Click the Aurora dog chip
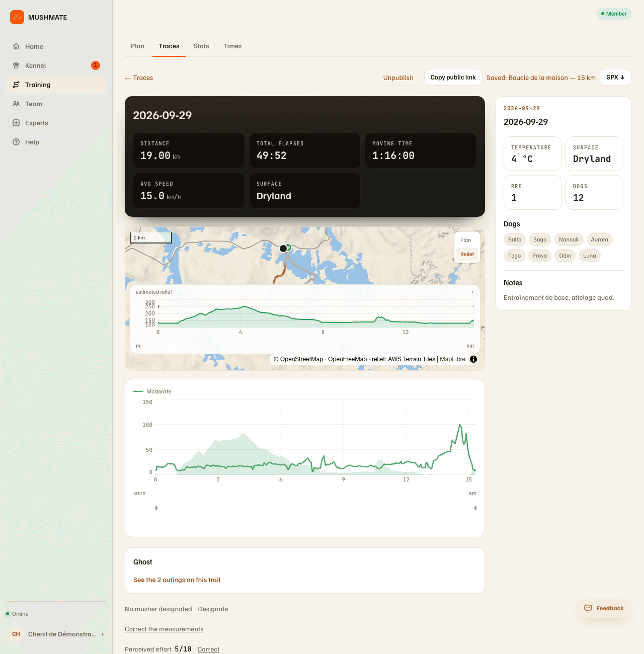 [x=600, y=239]
